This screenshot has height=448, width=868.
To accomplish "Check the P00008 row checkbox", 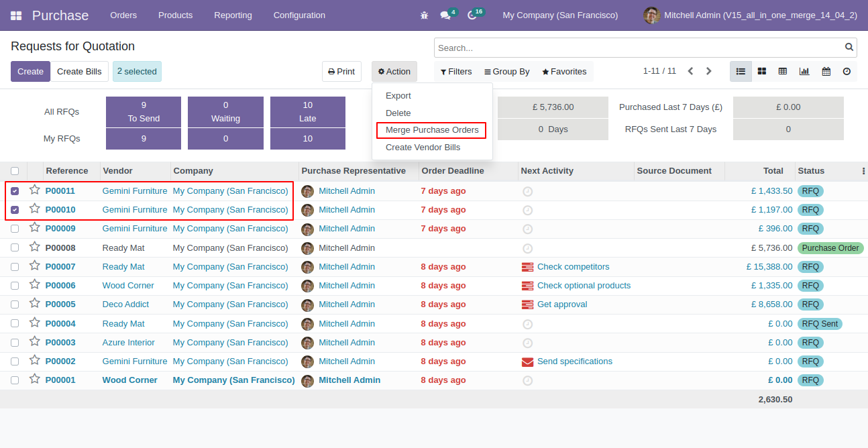I will tap(15, 248).
